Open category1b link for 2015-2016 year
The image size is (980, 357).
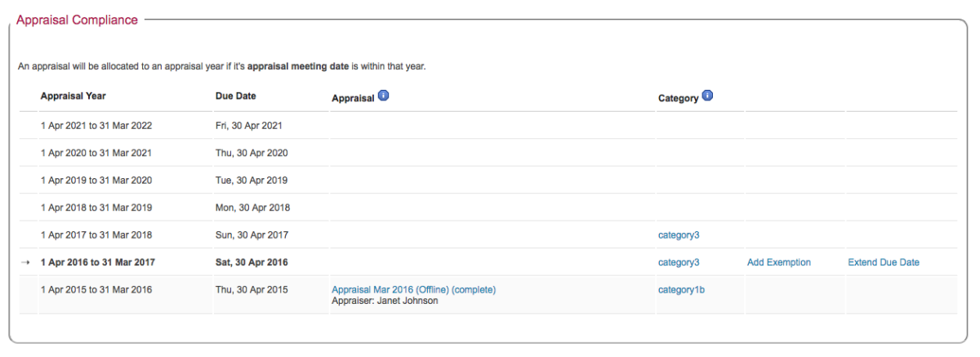681,289
